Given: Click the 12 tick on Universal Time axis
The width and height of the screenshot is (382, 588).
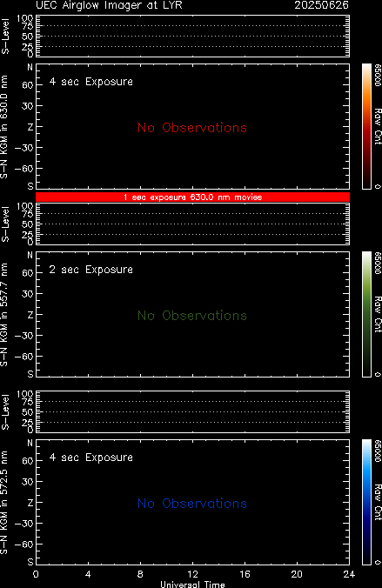Looking at the screenshot, I should point(192,574).
